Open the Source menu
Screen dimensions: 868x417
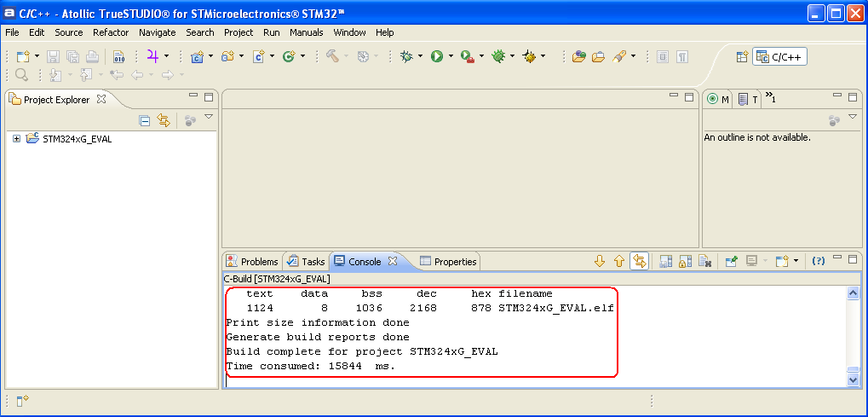click(69, 32)
